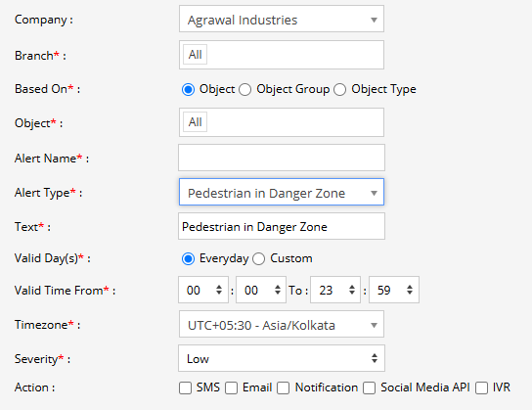Click the Object multi-select field
This screenshot has width=532, height=410.
[x=282, y=122]
